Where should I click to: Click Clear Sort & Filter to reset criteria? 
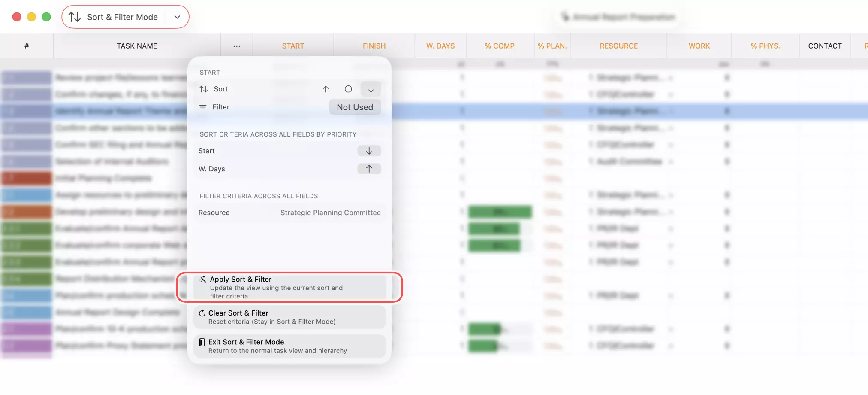[289, 316]
